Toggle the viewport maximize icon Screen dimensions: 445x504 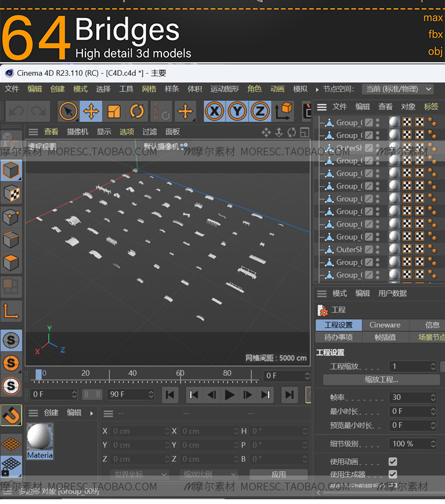304,132
